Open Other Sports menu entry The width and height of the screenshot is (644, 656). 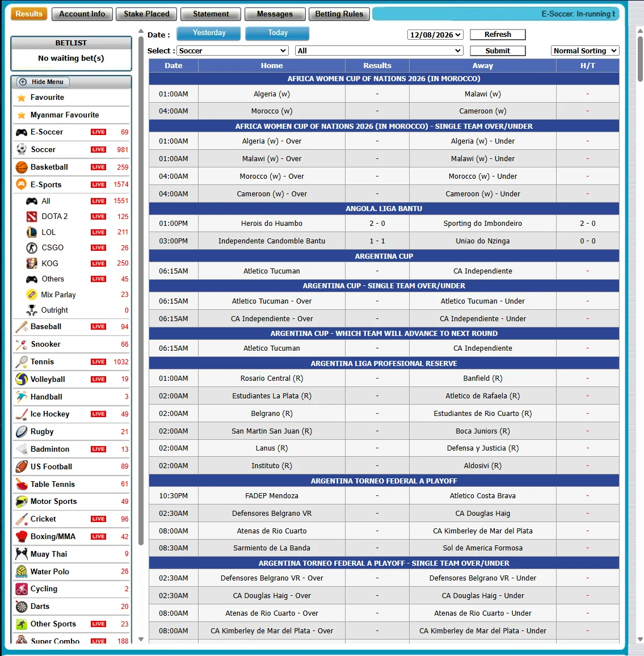tap(71, 624)
